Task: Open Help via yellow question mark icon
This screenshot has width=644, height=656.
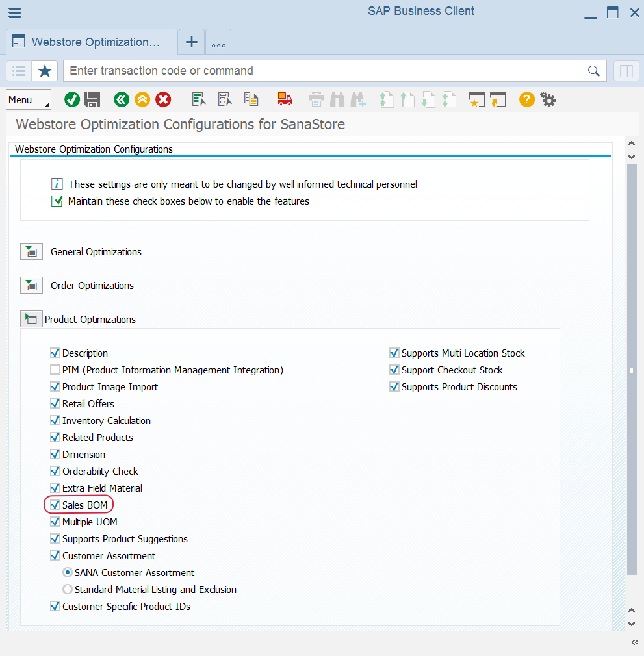Action: click(527, 99)
